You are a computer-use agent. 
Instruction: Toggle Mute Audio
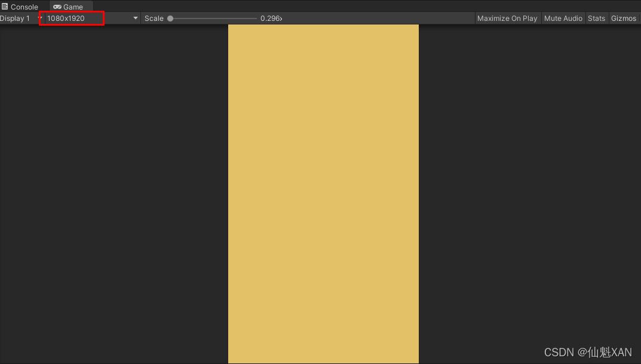563,18
